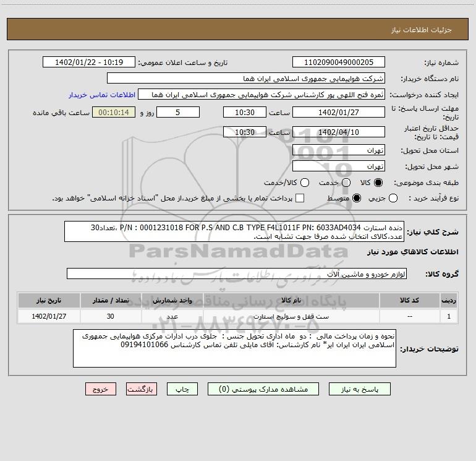Click the کد کالا column header
Viewport: 476px width, 461px height.
409,300
